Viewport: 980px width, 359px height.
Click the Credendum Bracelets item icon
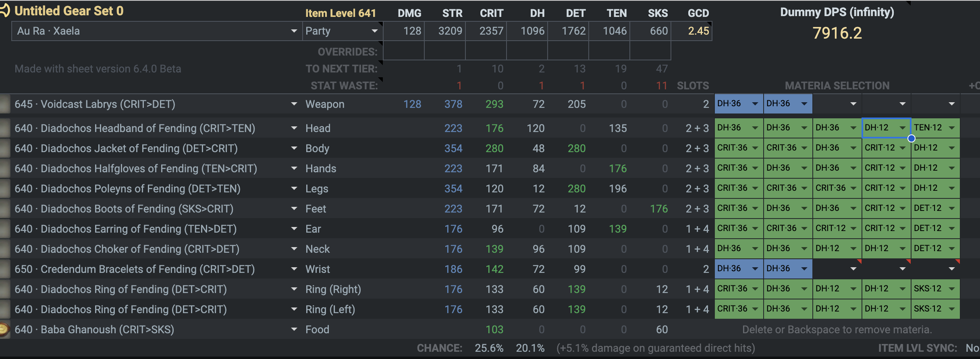point(4,269)
